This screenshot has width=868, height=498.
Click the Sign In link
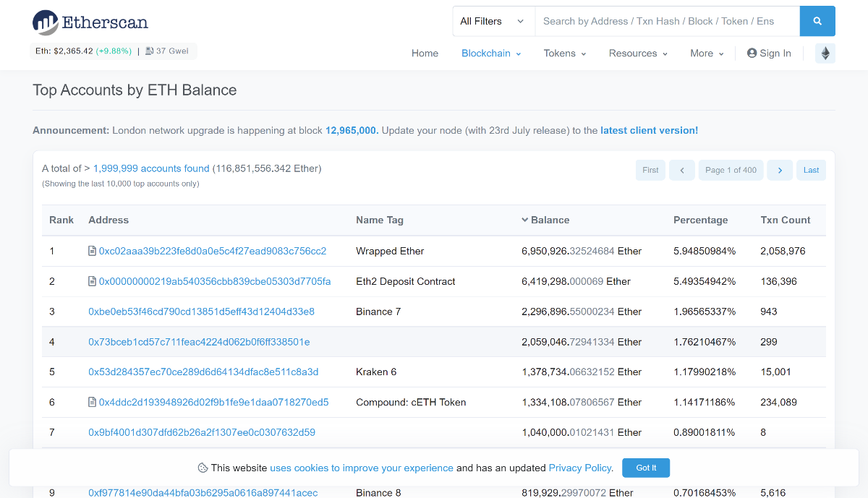pos(769,53)
